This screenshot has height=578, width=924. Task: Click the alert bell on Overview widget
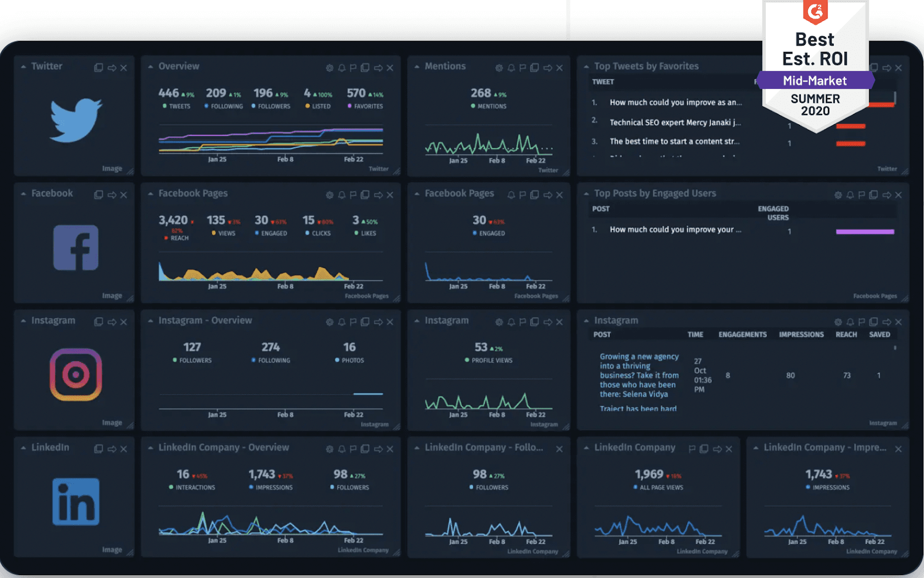tap(341, 68)
